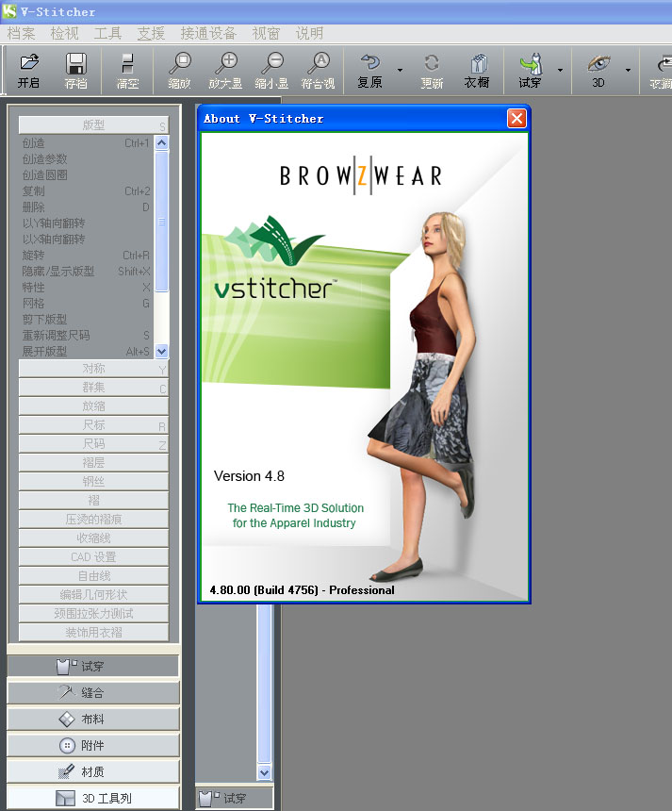Select the 缩放 zoom magnifier tool

(180, 63)
